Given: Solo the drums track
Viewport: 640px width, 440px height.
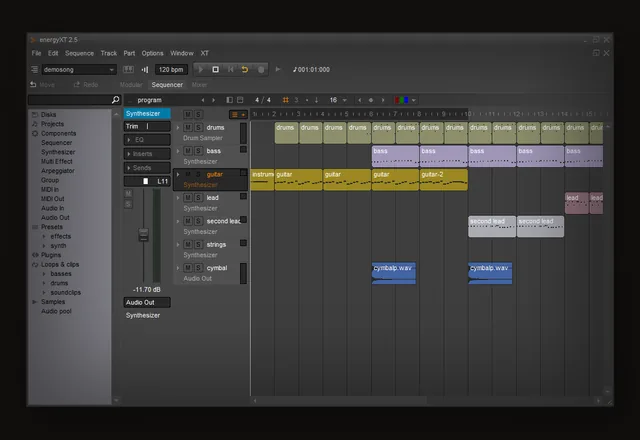Looking at the screenshot, I should 198,127.
